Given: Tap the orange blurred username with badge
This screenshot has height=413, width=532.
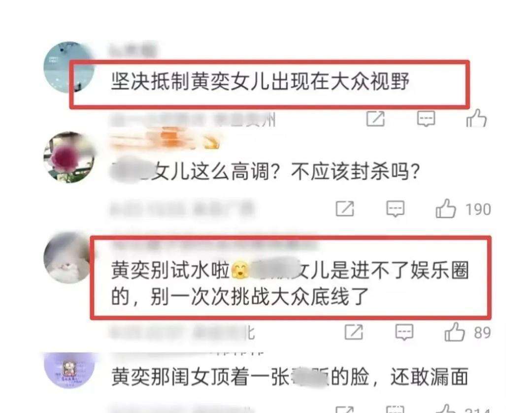Looking at the screenshot, I should pos(166,138).
